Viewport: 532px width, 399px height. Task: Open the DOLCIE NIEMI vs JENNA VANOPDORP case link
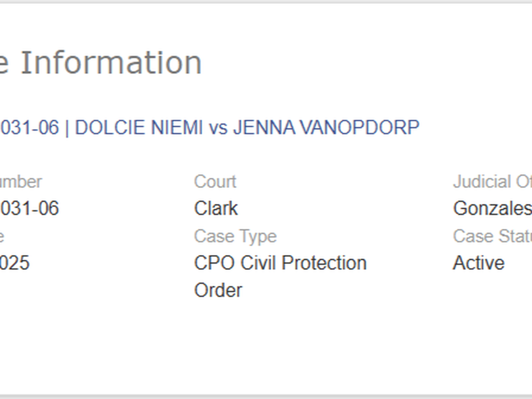click(x=246, y=128)
